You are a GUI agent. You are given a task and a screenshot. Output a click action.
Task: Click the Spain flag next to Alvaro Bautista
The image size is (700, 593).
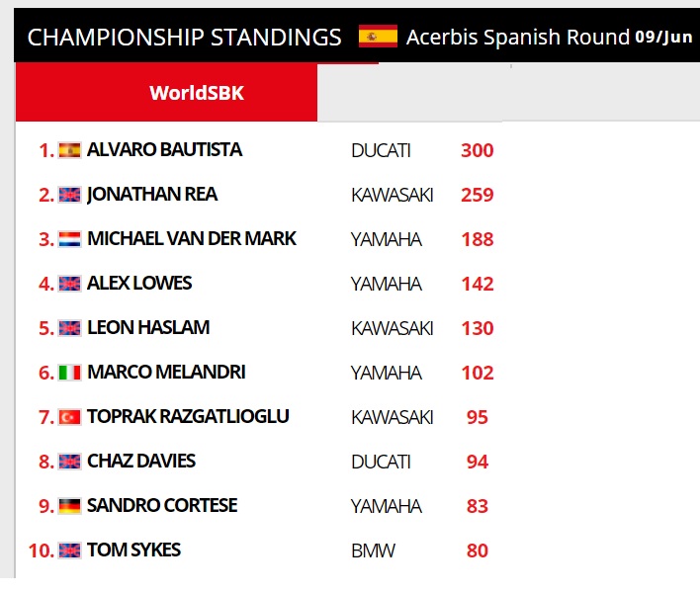coord(69,150)
